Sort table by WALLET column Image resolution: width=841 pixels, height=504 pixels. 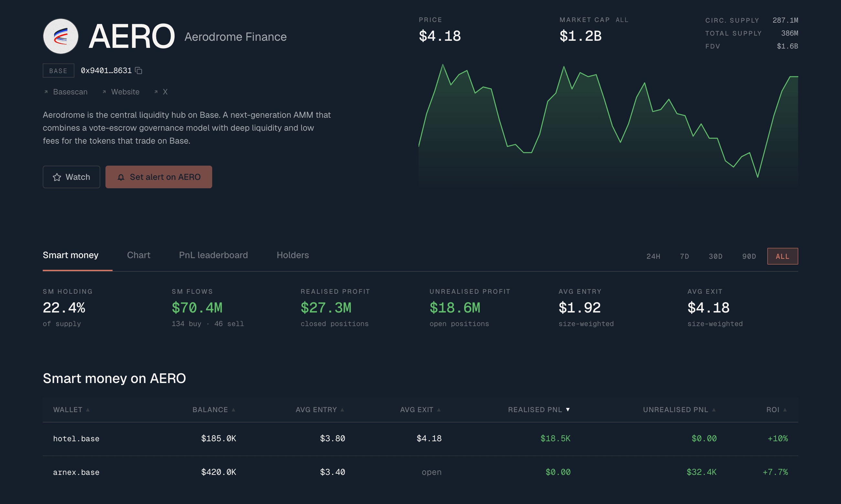[x=71, y=410]
